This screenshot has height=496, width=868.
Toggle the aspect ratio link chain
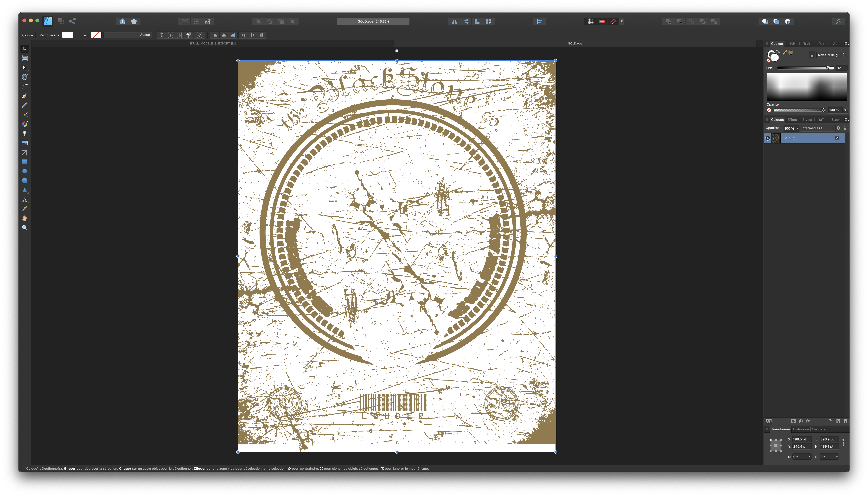point(843,443)
